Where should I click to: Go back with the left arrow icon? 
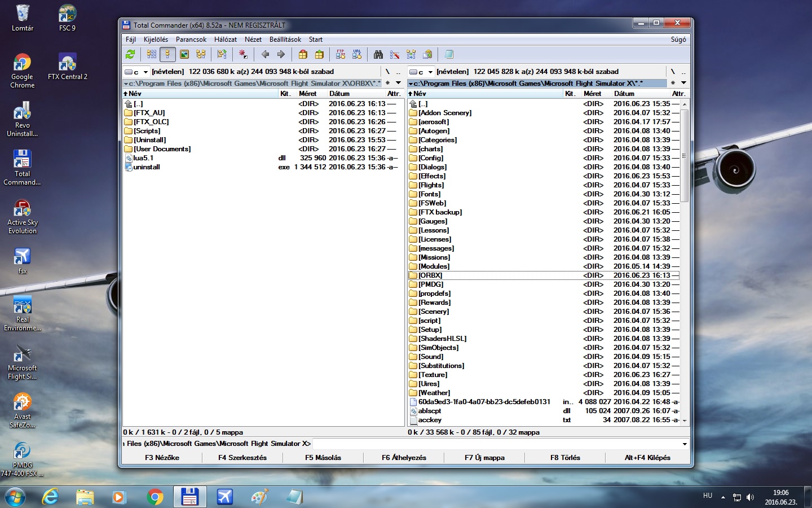click(x=265, y=54)
